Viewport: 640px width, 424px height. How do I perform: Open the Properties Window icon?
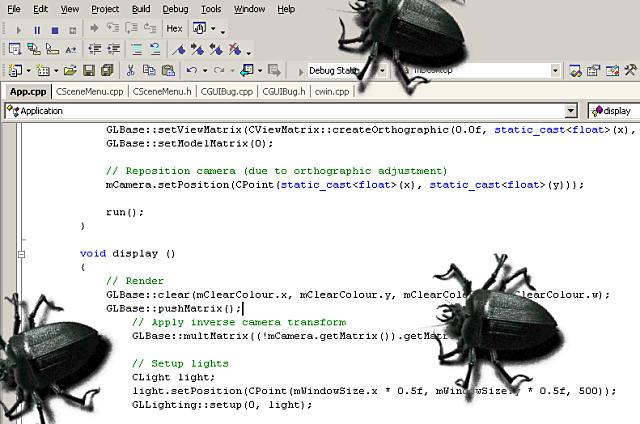[594, 71]
